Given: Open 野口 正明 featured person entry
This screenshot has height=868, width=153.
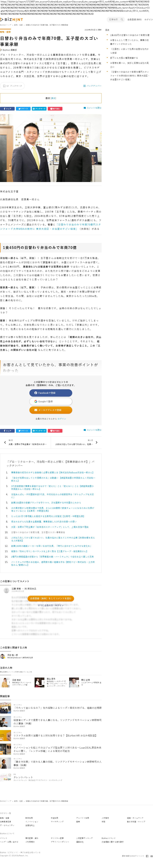Looking at the screenshot, I should pos(85,683).
